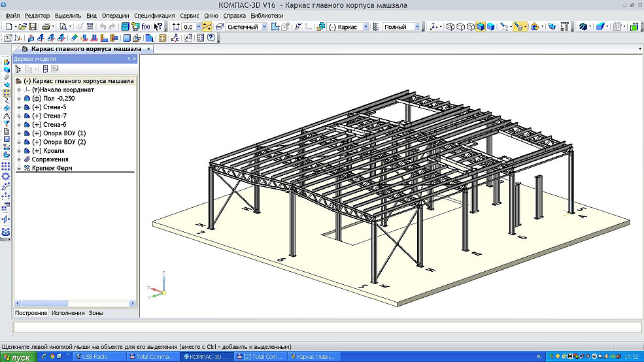The width and height of the screenshot is (644, 362).
Task: Click the Print icon in toolbar
Action: (x=46, y=27)
